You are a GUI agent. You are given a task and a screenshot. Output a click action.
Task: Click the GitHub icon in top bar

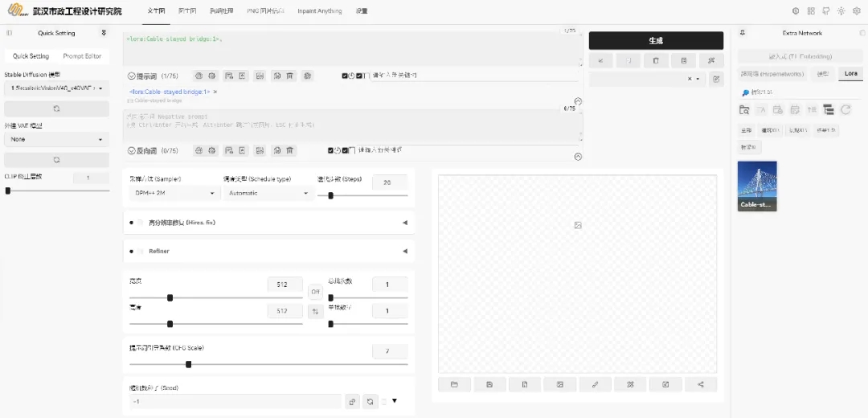click(x=825, y=11)
